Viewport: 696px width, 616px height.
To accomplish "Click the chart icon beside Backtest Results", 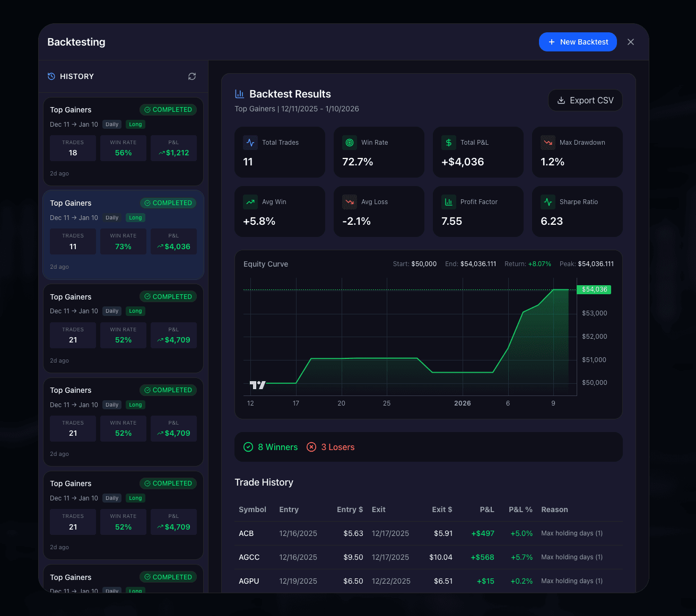I will [x=239, y=93].
